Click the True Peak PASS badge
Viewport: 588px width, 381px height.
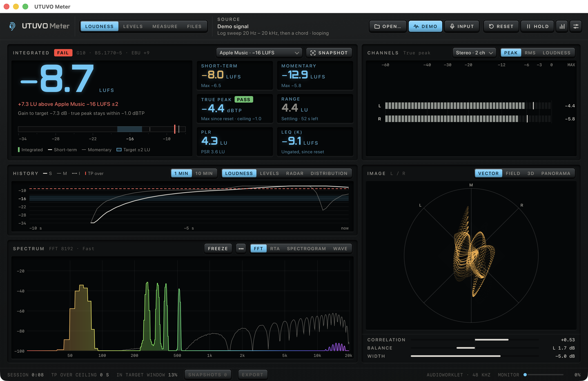click(244, 100)
